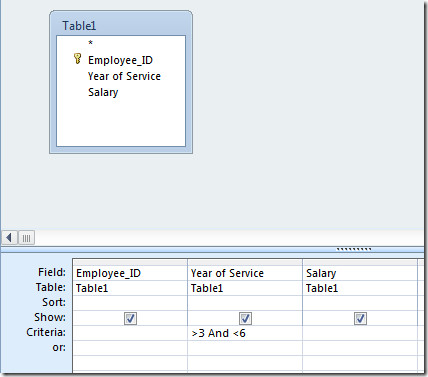The height and width of the screenshot is (377, 428).
Task: Select the asterisk all-fields row in Table1
Action: [90, 43]
